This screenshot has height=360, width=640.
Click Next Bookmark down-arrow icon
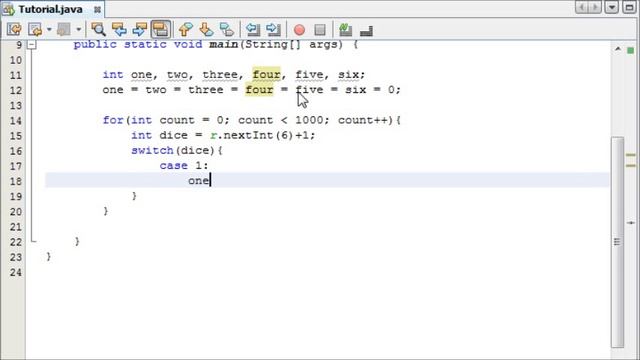(206, 29)
